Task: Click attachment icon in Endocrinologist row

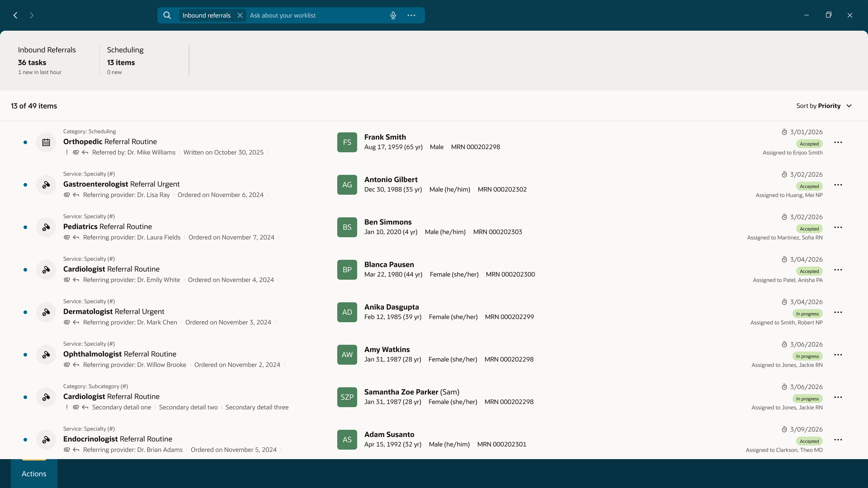Action: (67, 450)
